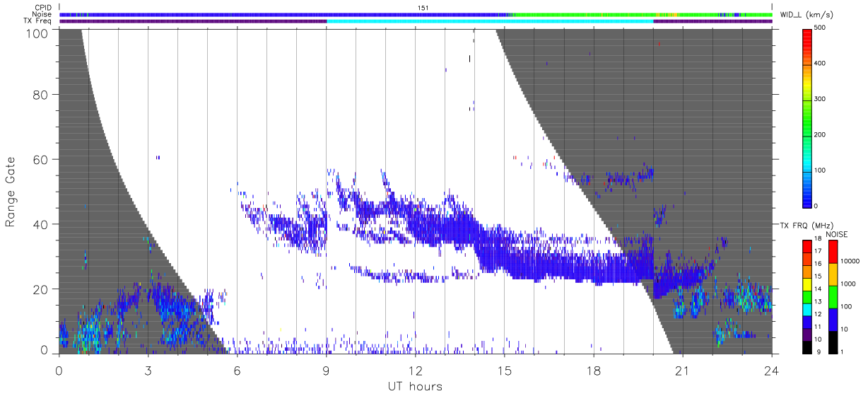Click the 14 label on TX FRQ legend
This screenshot has height=401, width=868.
[818, 290]
